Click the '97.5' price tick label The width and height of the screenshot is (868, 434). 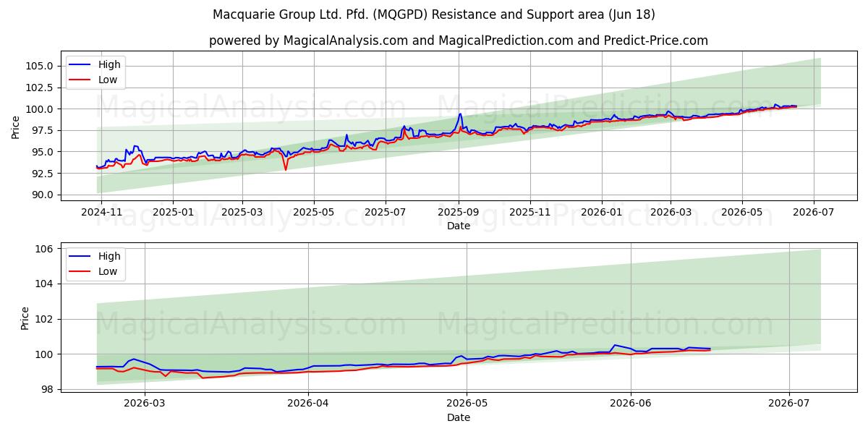click(43, 130)
